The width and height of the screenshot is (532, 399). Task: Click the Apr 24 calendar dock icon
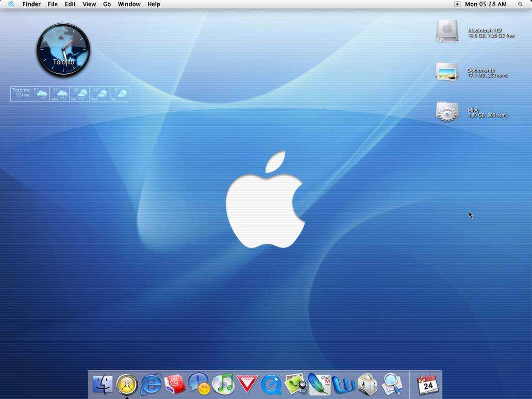(427, 385)
